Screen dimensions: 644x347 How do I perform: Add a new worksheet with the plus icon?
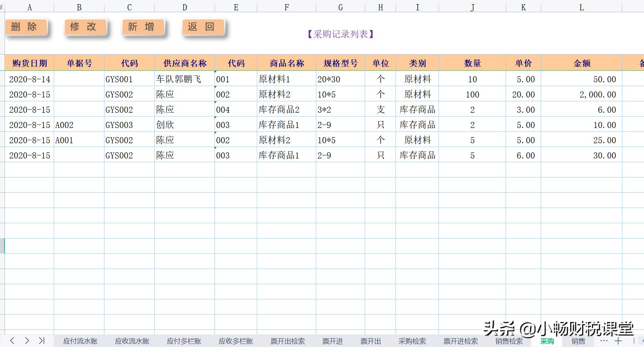(x=618, y=341)
